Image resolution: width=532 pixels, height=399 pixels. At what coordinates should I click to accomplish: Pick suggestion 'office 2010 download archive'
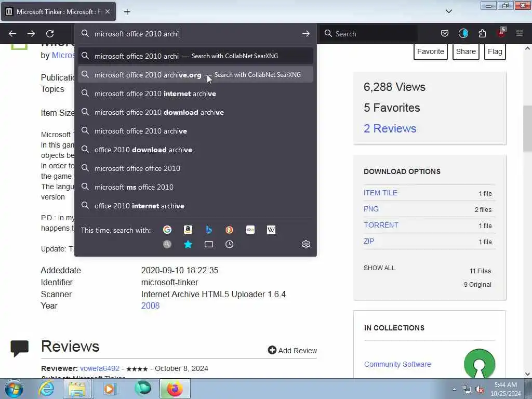tap(195, 150)
